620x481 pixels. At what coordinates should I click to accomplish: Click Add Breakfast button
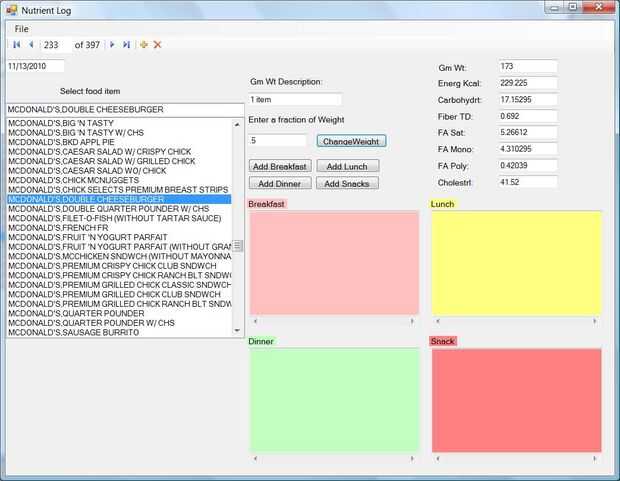coord(280,167)
